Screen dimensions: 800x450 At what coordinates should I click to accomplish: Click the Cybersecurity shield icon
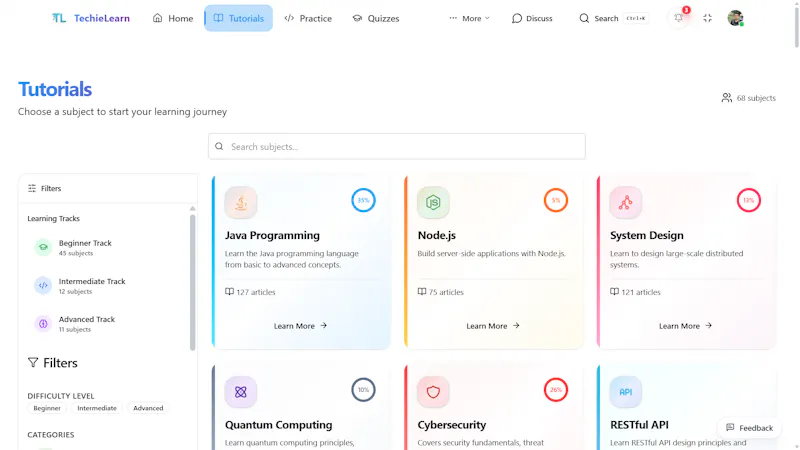pos(433,392)
